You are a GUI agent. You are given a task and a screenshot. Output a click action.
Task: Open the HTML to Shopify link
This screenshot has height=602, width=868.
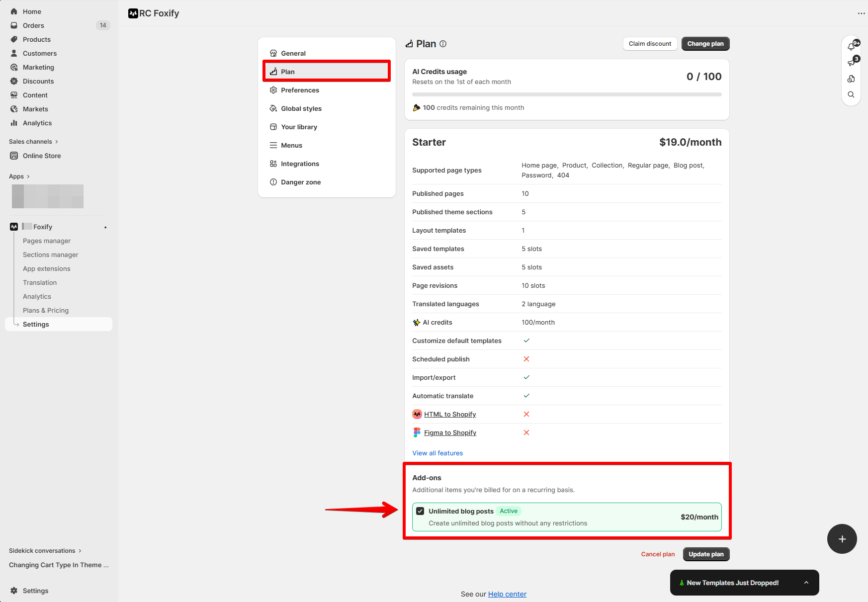pos(450,414)
